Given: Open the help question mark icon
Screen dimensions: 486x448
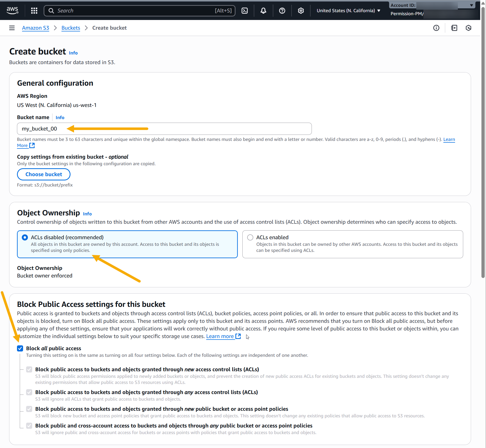Looking at the screenshot, I should pyautogui.click(x=282, y=10).
